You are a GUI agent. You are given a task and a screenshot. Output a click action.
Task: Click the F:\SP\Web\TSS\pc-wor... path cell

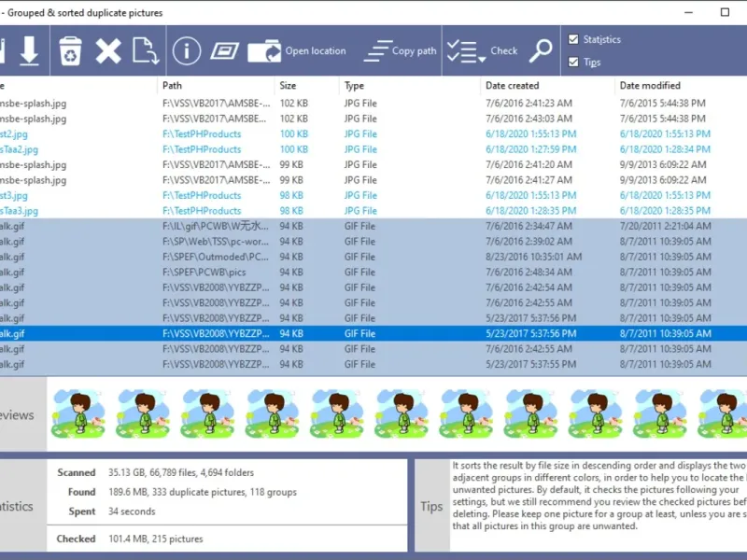pyautogui.click(x=216, y=242)
